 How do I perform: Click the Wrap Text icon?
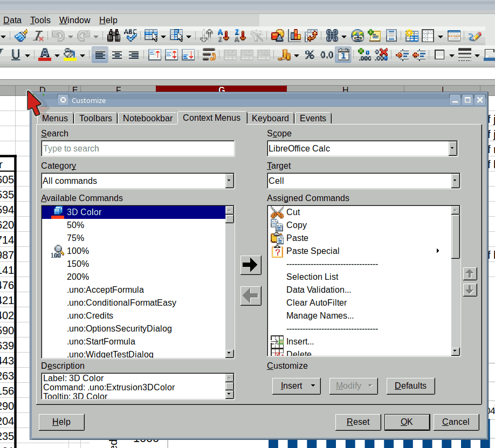coord(209,54)
